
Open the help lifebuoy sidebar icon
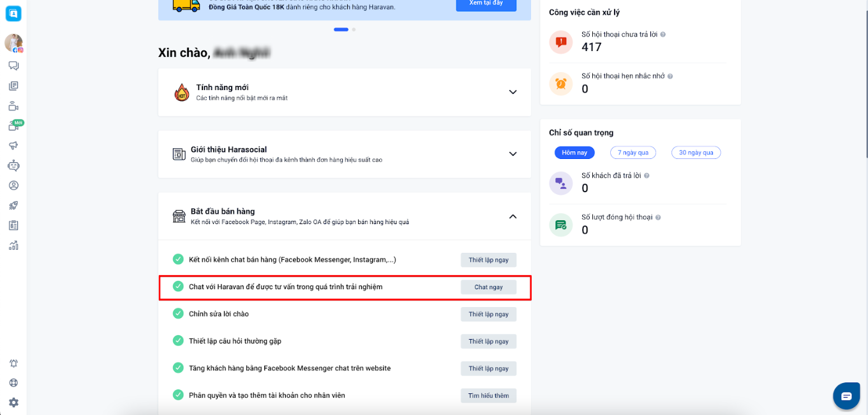click(13, 383)
